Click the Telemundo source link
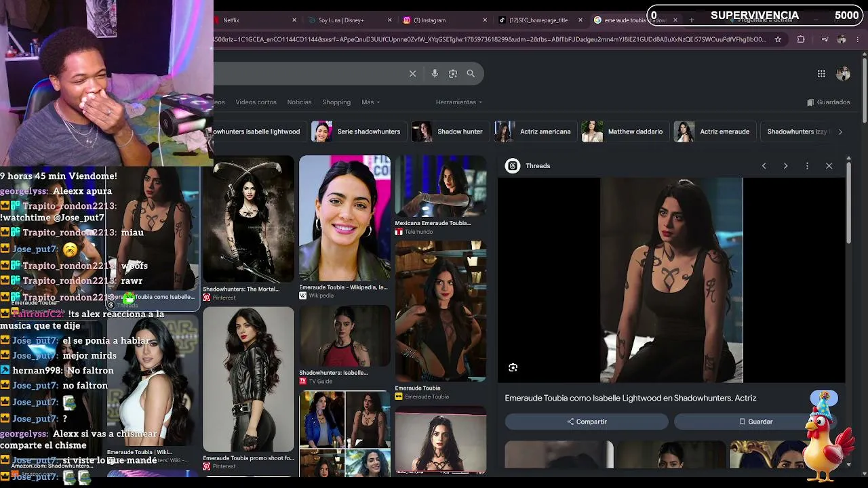The width and height of the screenshot is (868, 488). [x=418, y=232]
